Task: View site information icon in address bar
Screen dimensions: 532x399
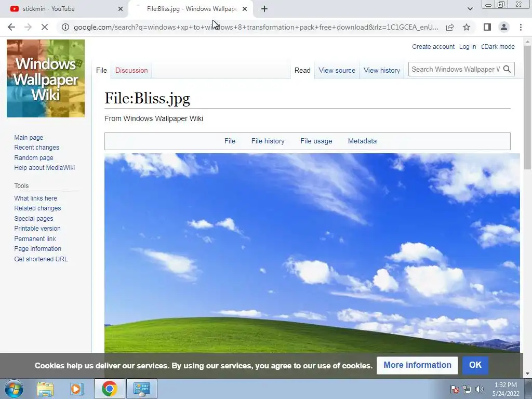Action: click(65, 27)
